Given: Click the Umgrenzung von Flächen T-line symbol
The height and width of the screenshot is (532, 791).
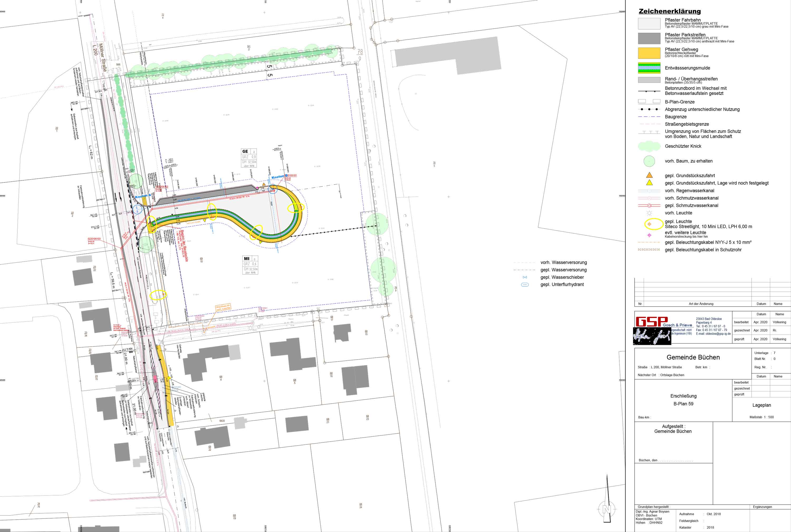Looking at the screenshot, I should (649, 132).
